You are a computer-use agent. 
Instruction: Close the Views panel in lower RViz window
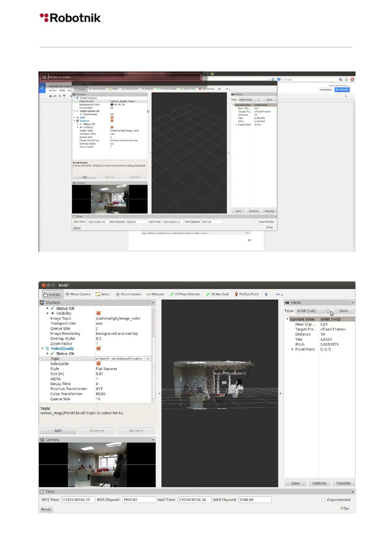353,303
